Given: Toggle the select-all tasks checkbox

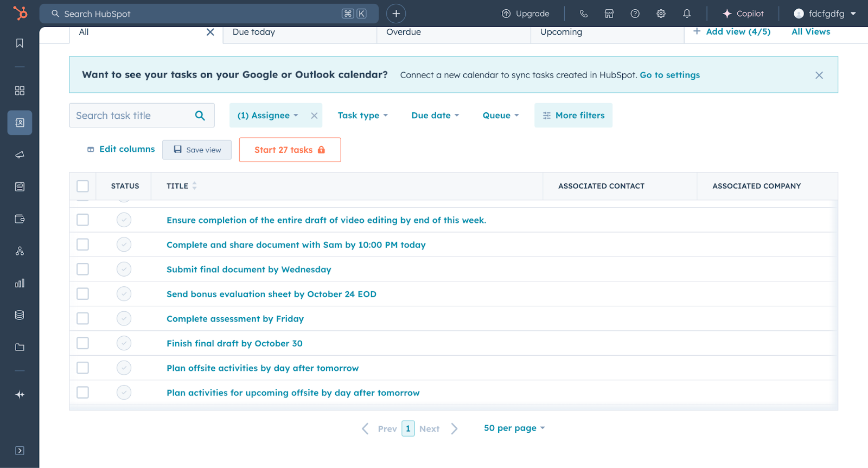Looking at the screenshot, I should [x=82, y=186].
